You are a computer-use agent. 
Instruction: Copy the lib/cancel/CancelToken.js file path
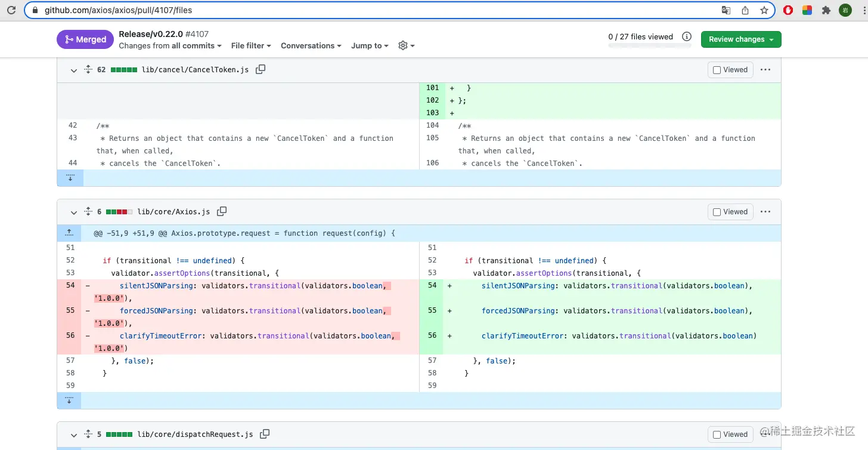point(261,69)
